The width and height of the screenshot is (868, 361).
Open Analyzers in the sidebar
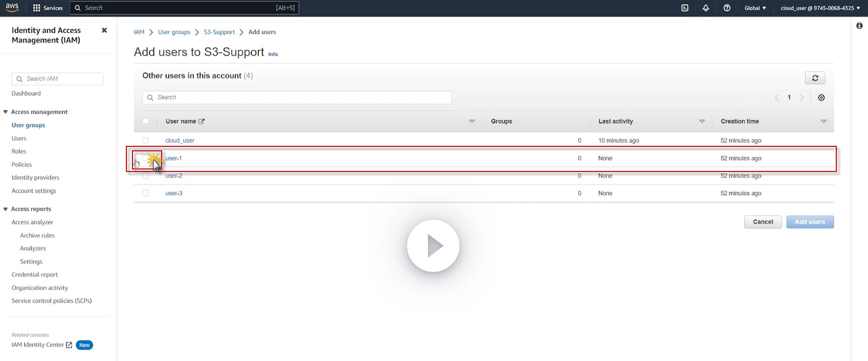click(33, 248)
